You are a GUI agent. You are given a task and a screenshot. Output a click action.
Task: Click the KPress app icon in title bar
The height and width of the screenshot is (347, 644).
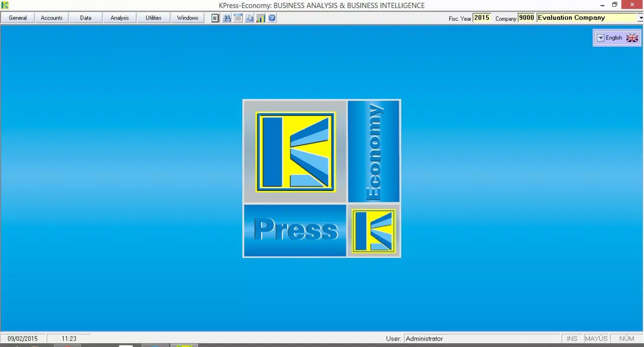[5, 5]
